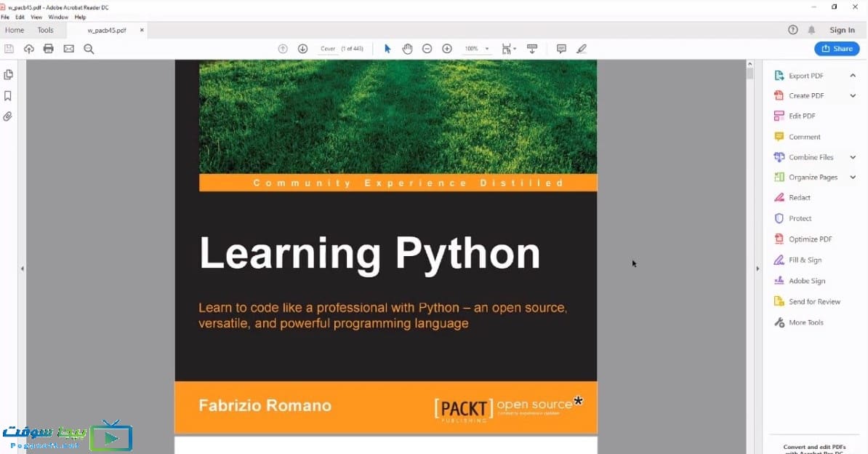This screenshot has width=868, height=454.
Task: Zoom in with the plus icon
Action: pos(447,49)
